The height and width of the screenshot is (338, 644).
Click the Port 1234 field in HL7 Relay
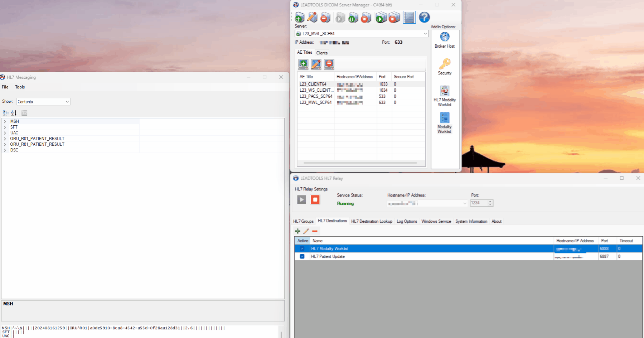[479, 203]
